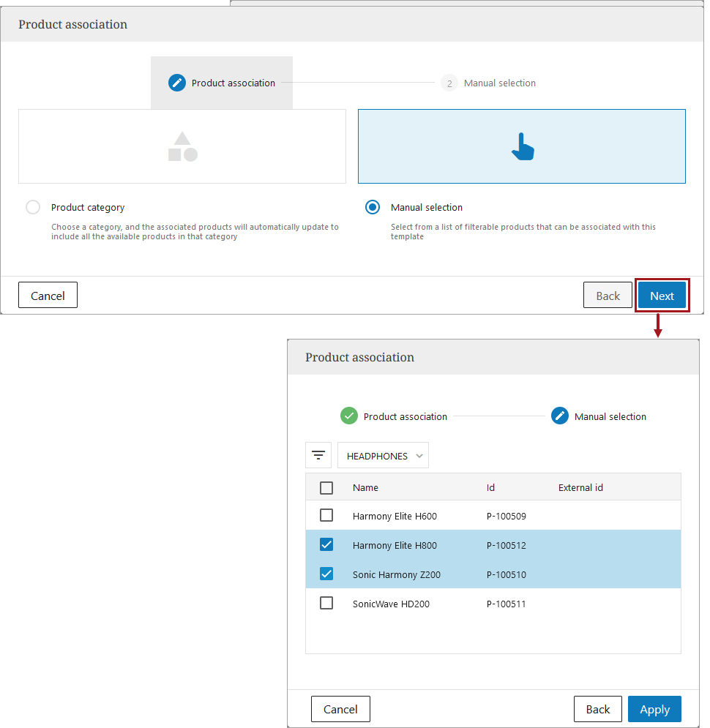Check the Harmony Elite H600 checkbox
Viewport: 710px width, 728px height.
(326, 515)
